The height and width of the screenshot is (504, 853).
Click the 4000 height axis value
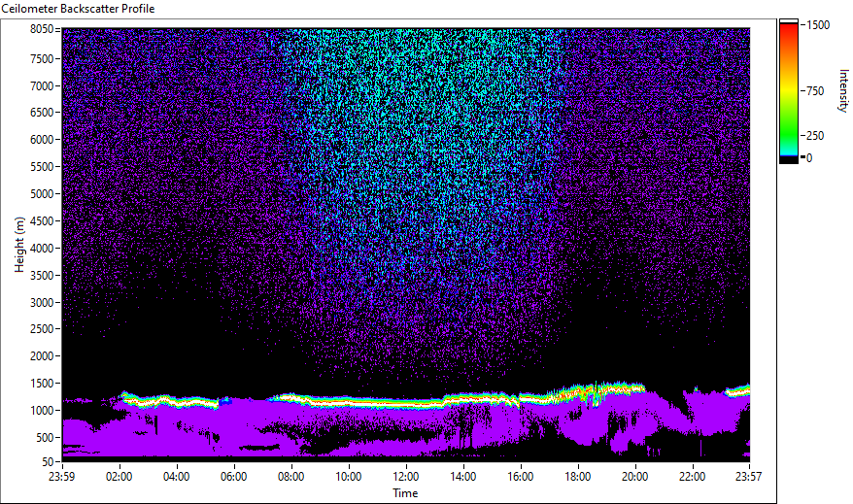[42, 249]
